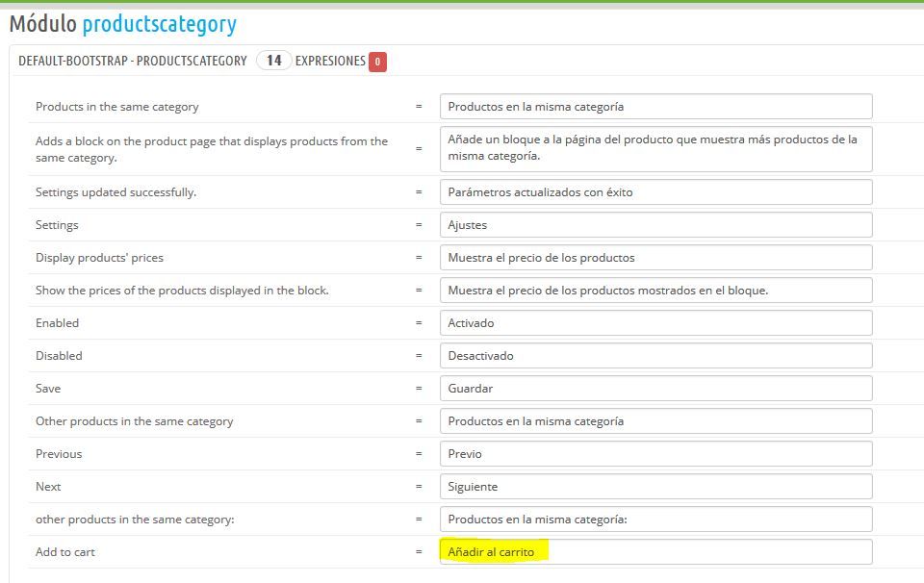Image resolution: width=924 pixels, height=583 pixels.
Task: Select the 'Previo' translation field
Action: pos(655,454)
